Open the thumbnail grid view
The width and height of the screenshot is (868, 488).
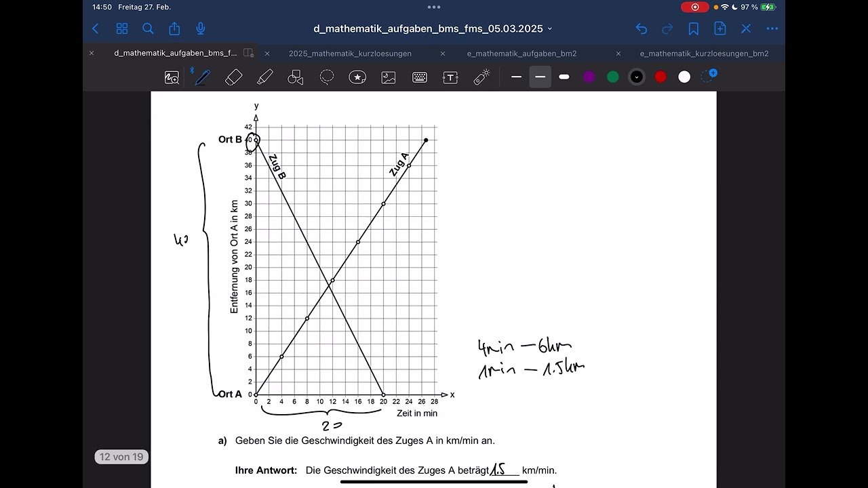click(122, 28)
